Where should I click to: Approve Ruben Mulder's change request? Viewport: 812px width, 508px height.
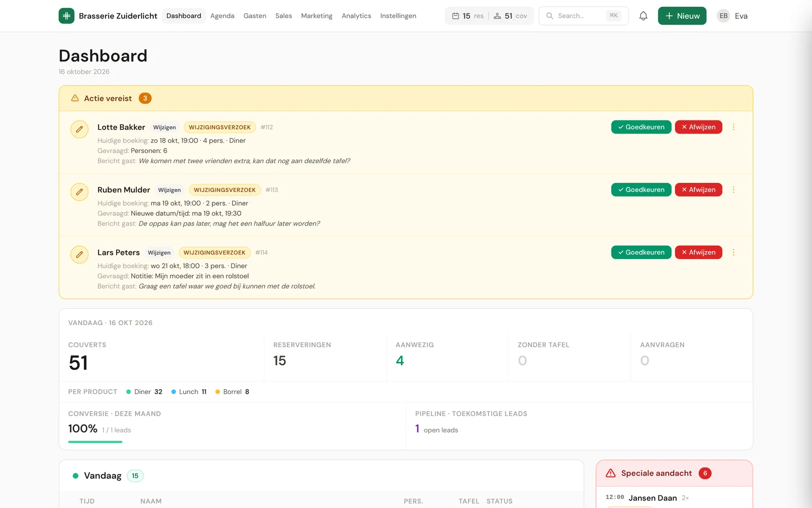point(641,189)
